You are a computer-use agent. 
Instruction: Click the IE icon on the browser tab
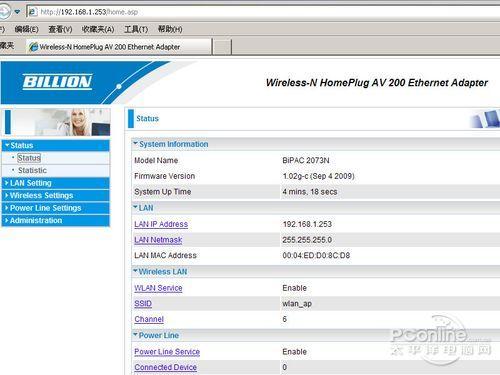(34, 47)
